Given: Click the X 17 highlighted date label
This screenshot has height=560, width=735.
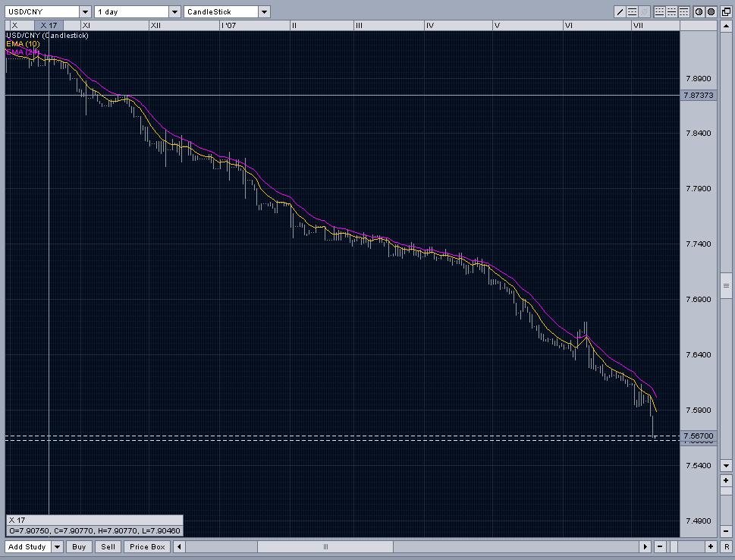Looking at the screenshot, I should (49, 25).
